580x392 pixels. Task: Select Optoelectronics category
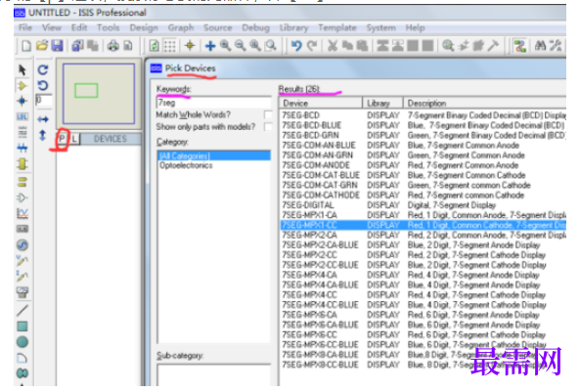[186, 165]
